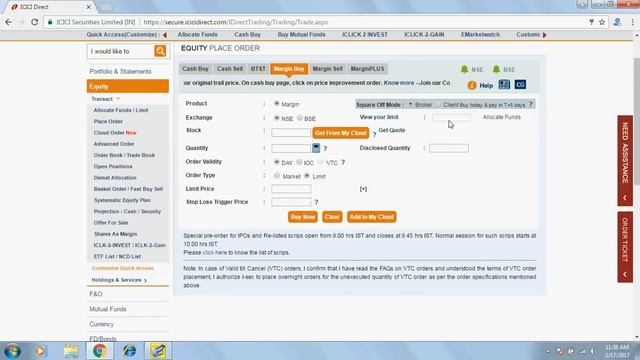Open the quantity calculator icon
640x360 pixels.
click(x=316, y=148)
